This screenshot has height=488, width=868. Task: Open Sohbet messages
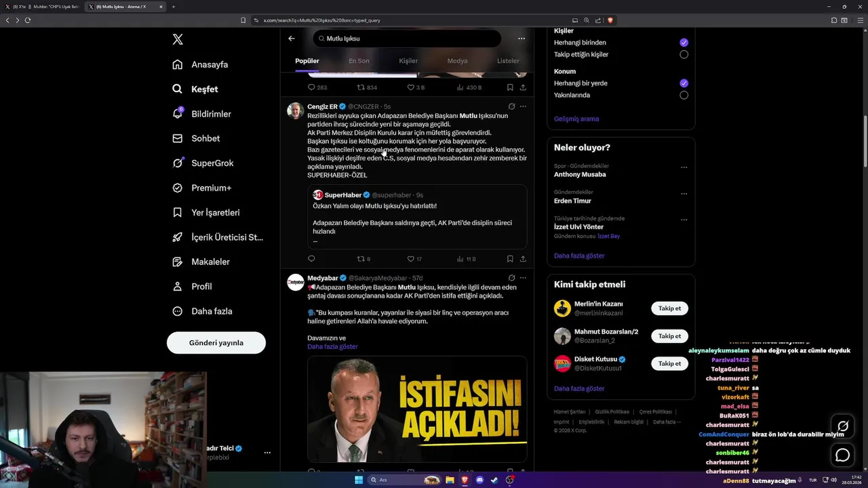197,138
